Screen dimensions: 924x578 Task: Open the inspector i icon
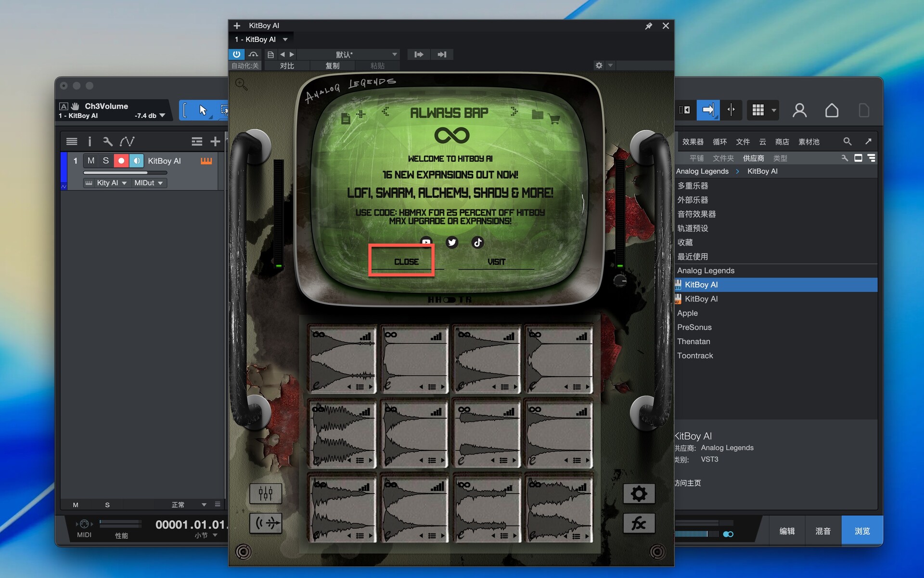point(90,141)
